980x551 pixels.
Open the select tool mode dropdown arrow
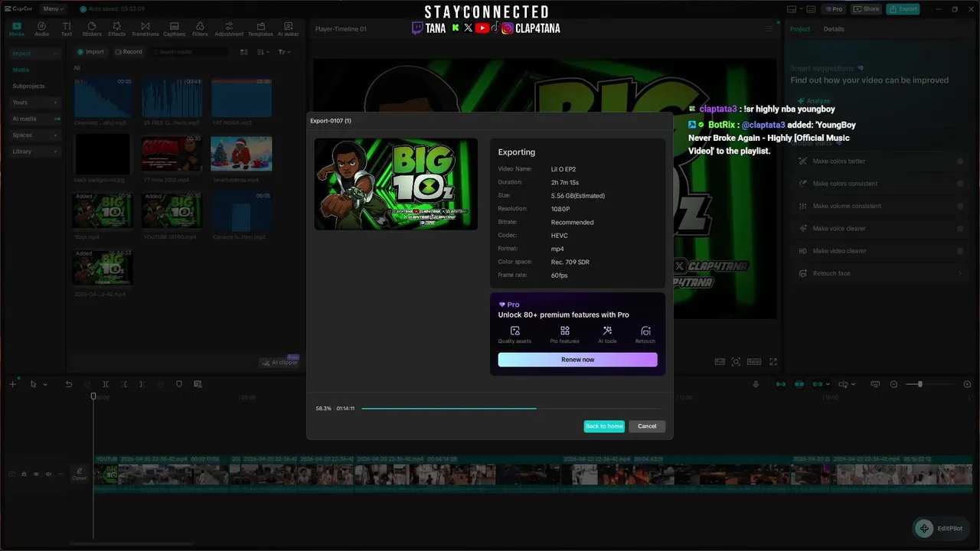click(x=45, y=384)
